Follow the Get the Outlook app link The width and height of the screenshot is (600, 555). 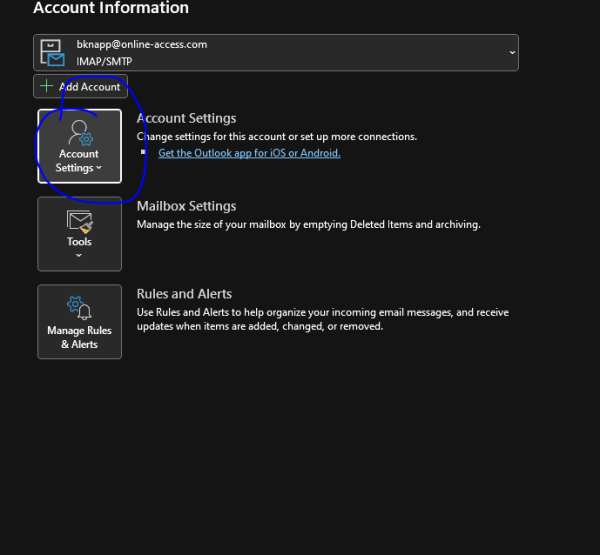coord(249,153)
